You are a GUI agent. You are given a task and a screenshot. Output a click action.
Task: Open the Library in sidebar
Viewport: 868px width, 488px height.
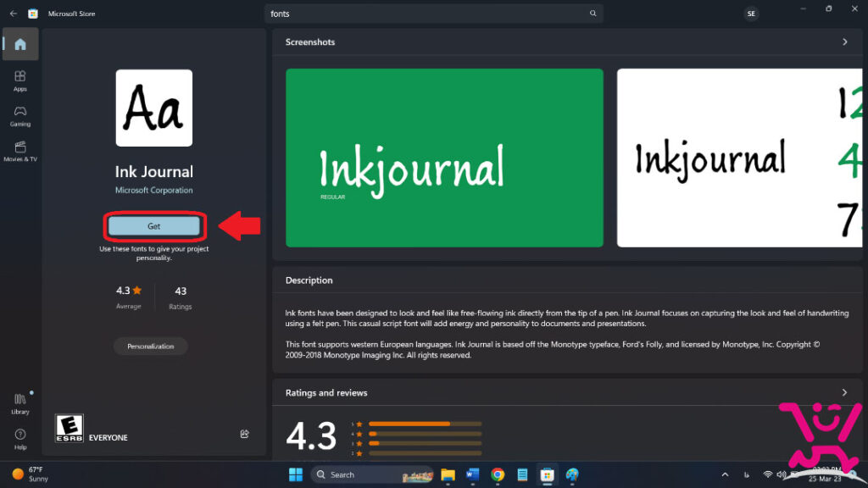(x=20, y=404)
